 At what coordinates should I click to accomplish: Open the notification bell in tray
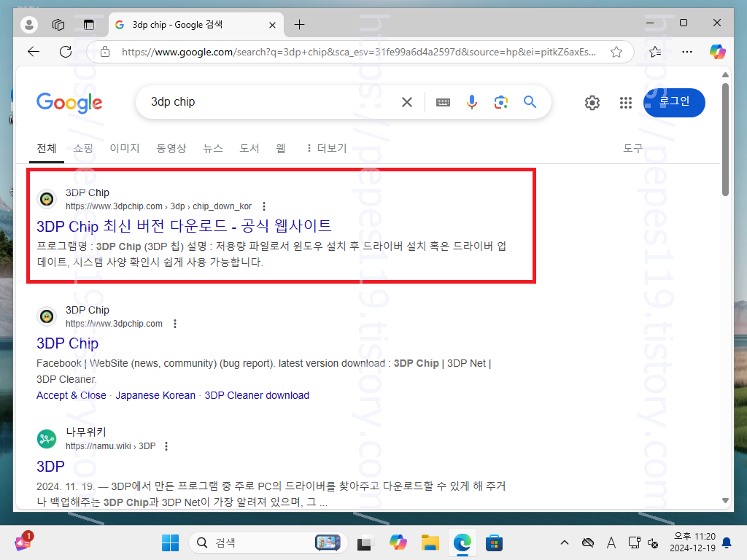click(727, 542)
